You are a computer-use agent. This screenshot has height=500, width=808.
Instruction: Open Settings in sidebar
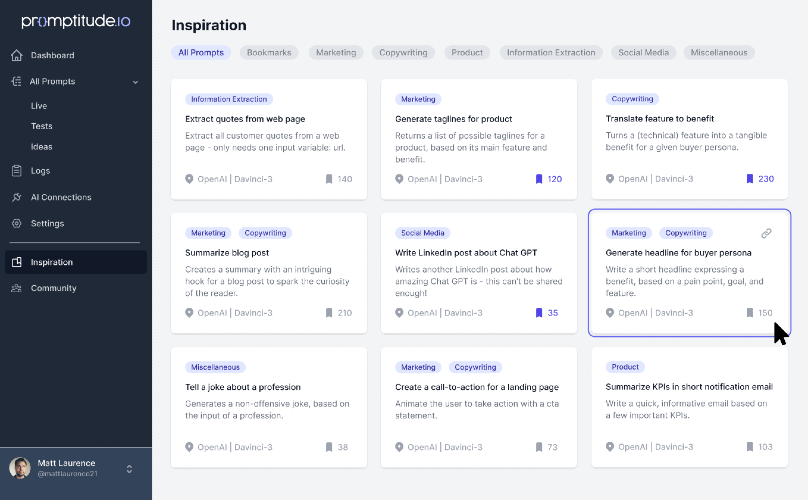pyautogui.click(x=47, y=223)
